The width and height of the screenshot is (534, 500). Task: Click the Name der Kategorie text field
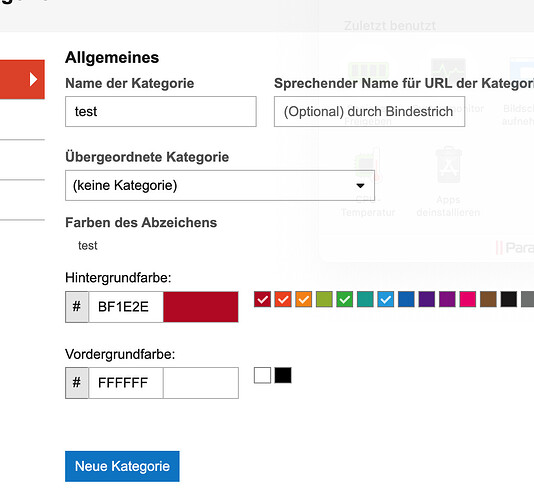point(161,111)
